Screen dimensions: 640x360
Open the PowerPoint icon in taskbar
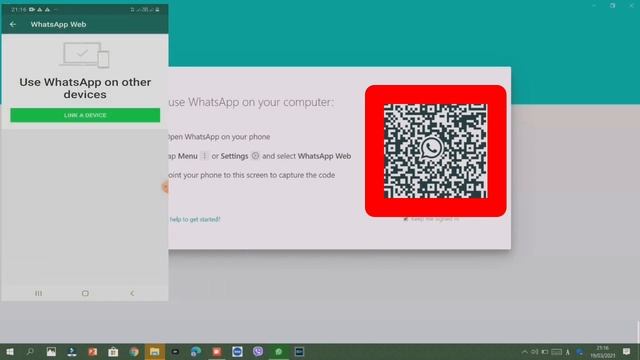92,352
